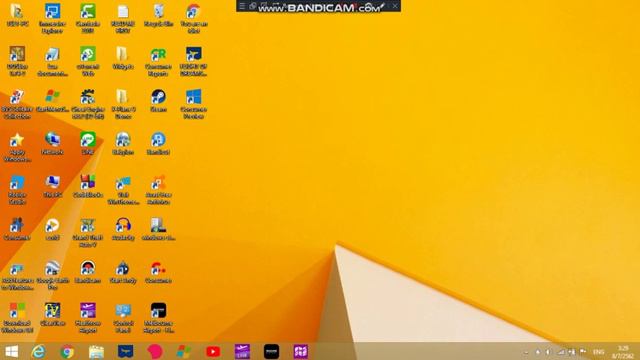
Task: Open the green clock-arrow desktop shortcut
Action: 88,54
